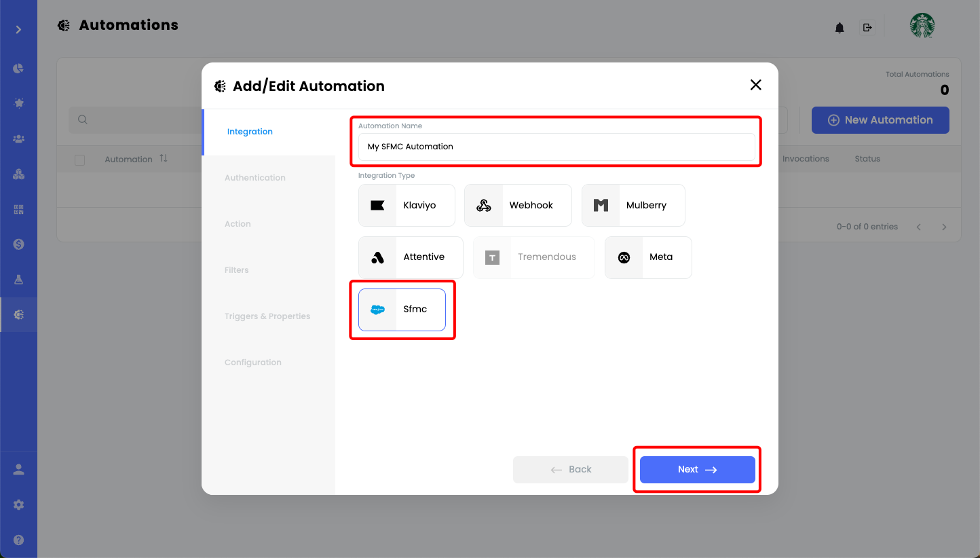The height and width of the screenshot is (558, 980).
Task: Click the logout icon in header
Action: [x=867, y=27]
